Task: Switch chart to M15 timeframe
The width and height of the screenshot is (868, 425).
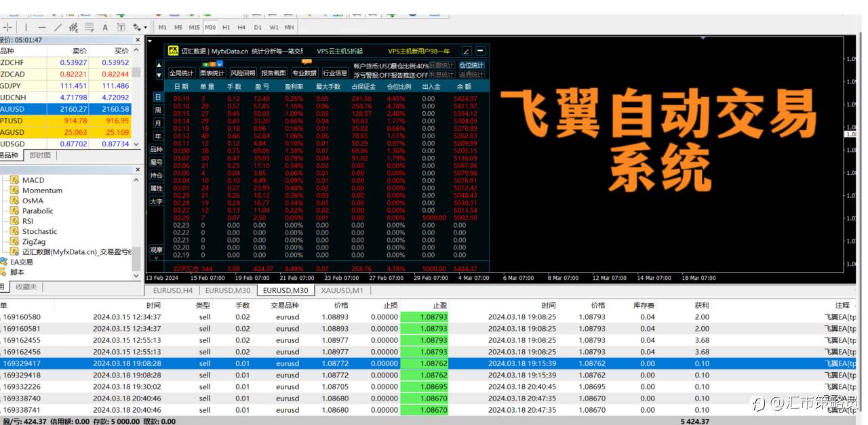Action: pos(195,27)
